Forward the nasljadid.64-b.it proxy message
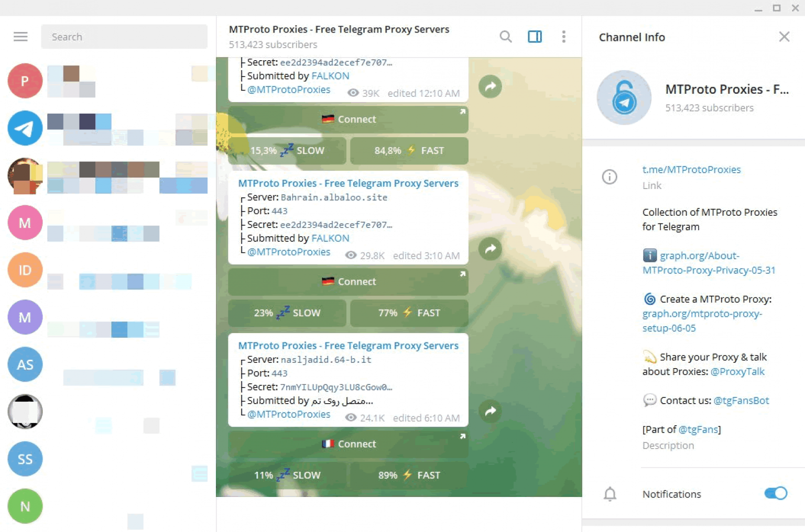Screen dimensions: 805x532 [x=490, y=411]
